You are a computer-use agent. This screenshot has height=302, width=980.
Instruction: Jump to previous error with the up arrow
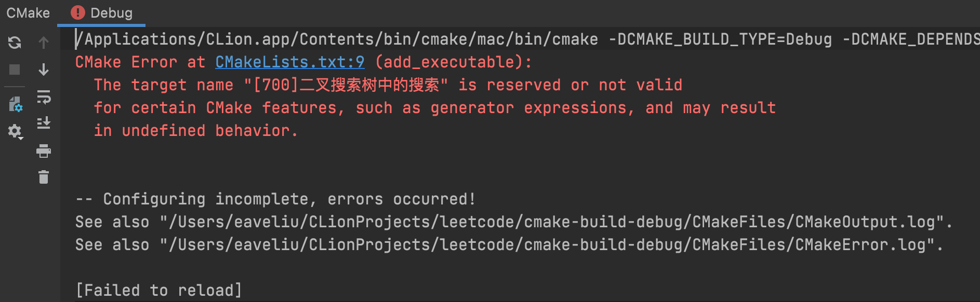(44, 42)
